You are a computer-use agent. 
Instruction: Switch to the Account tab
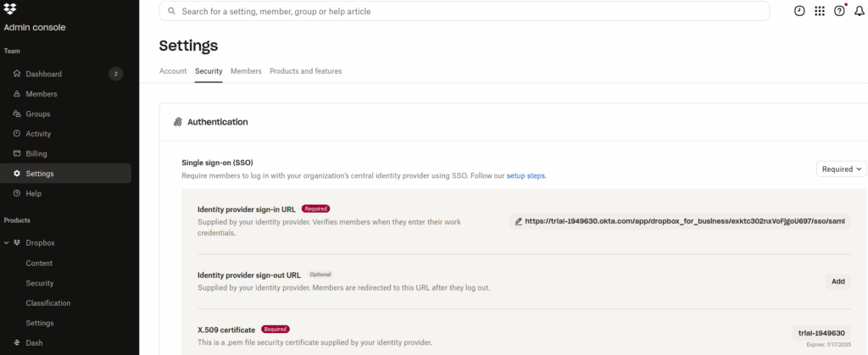click(173, 71)
